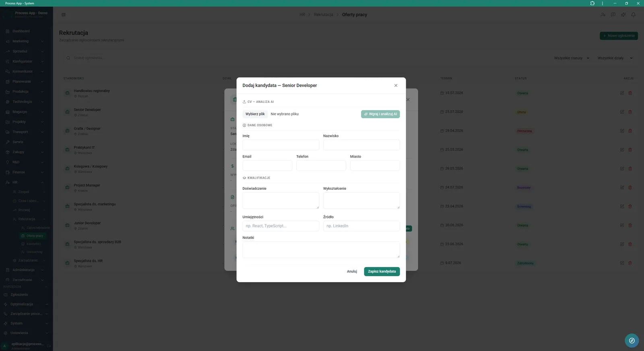This screenshot has width=644, height=351.
Task: Expand Komunikator sidebar section
Action: click(x=24, y=72)
